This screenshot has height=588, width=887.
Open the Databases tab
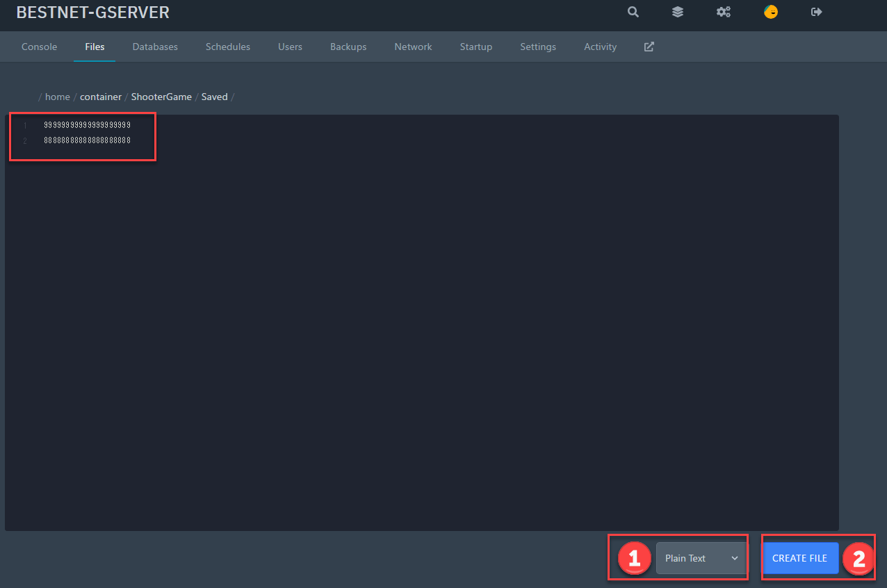[155, 47]
